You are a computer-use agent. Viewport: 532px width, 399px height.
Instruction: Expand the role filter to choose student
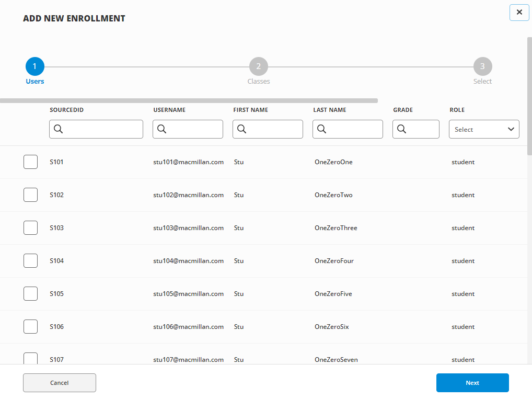click(484, 129)
